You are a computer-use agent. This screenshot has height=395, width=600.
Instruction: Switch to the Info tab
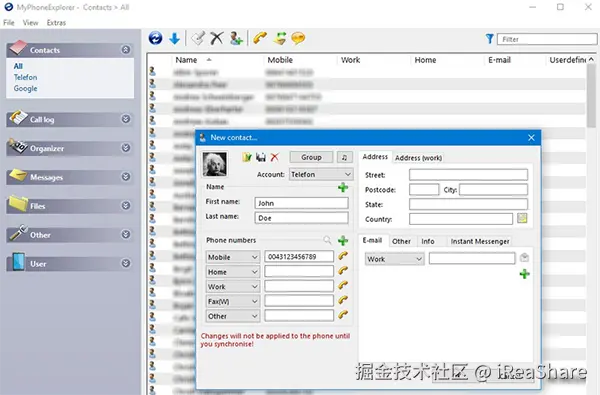tap(427, 241)
